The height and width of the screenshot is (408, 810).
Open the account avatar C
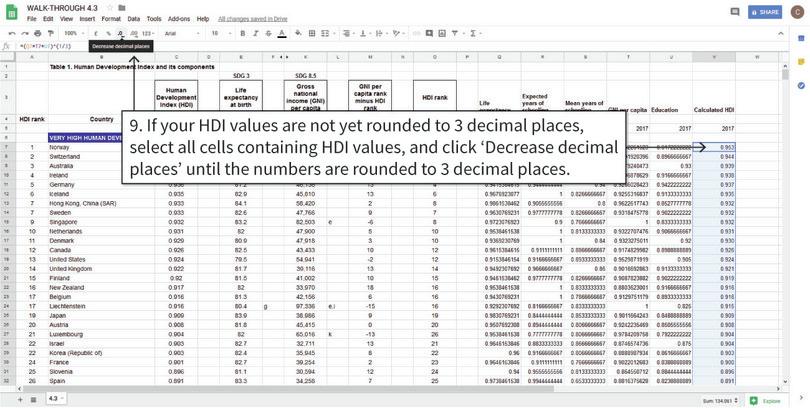[x=796, y=12]
